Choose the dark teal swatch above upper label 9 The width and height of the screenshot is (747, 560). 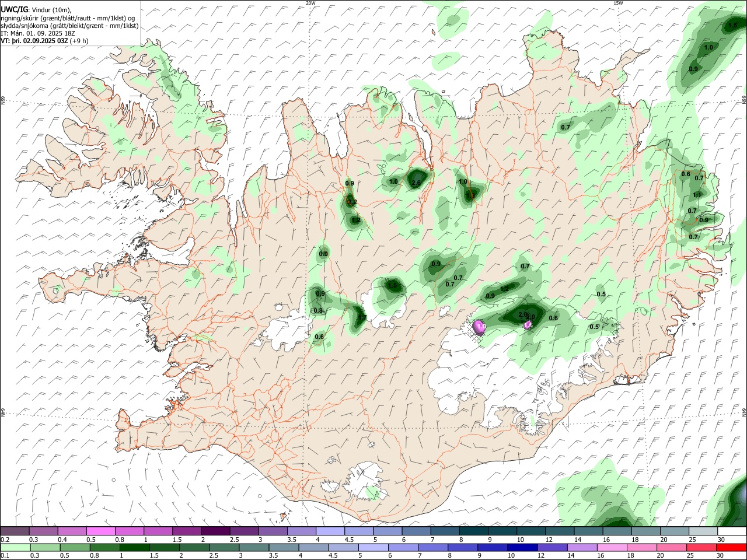click(x=473, y=531)
